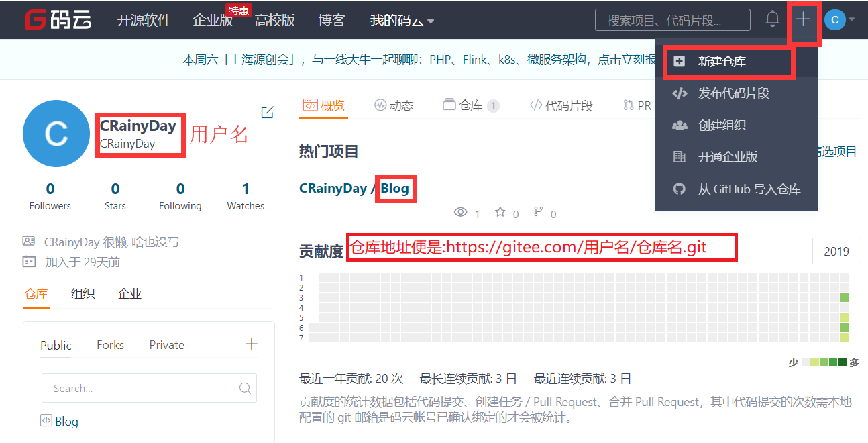868x443 pixels.
Task: Open the Blog project link under 热门项目
Action: pyautogui.click(x=394, y=189)
